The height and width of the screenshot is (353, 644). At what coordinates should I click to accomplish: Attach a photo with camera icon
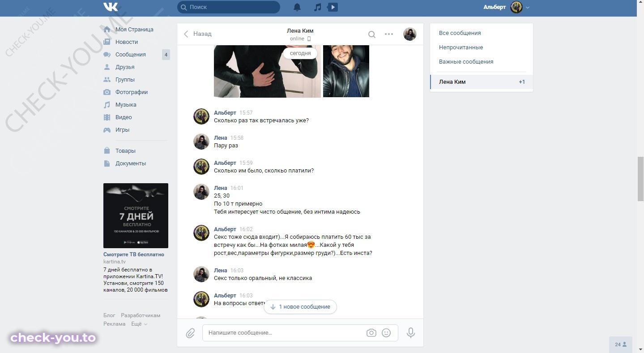click(x=371, y=333)
